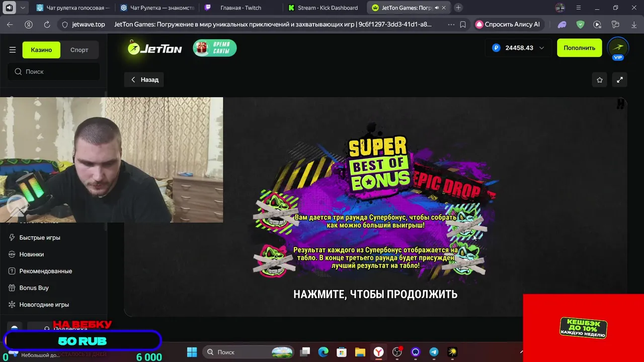
Task: Open the hamburger menu beside Казино
Action: [x=13, y=50]
